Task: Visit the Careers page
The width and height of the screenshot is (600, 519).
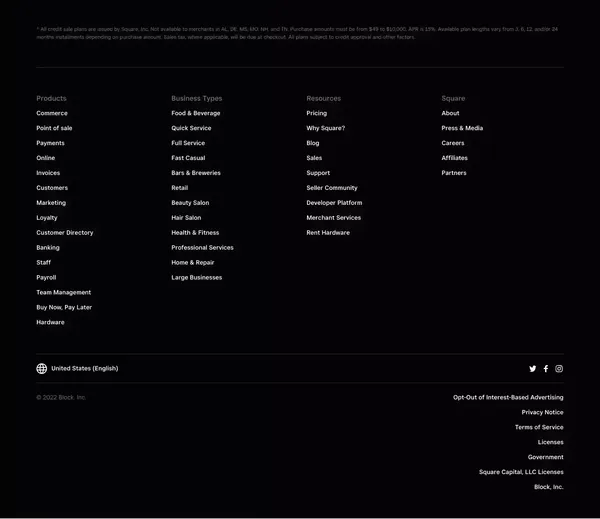Action: (x=453, y=143)
